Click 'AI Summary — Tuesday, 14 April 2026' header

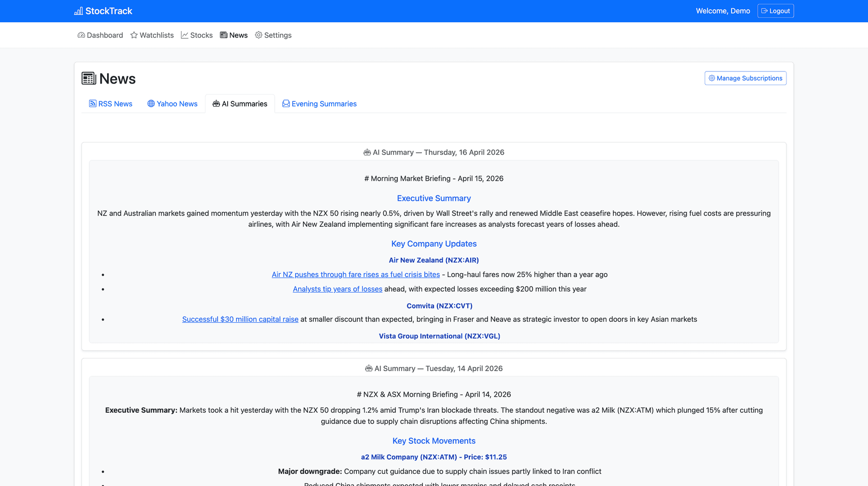click(x=434, y=369)
